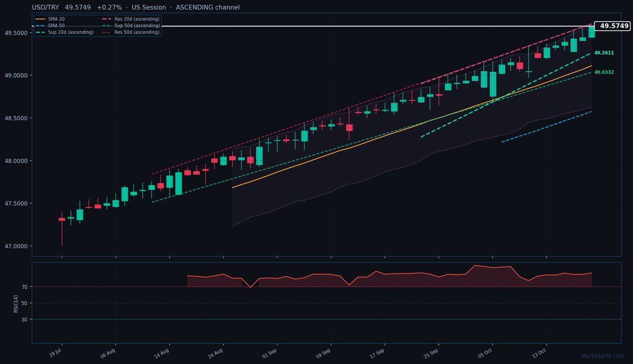Click the 48.0000 price axis label

click(16, 161)
